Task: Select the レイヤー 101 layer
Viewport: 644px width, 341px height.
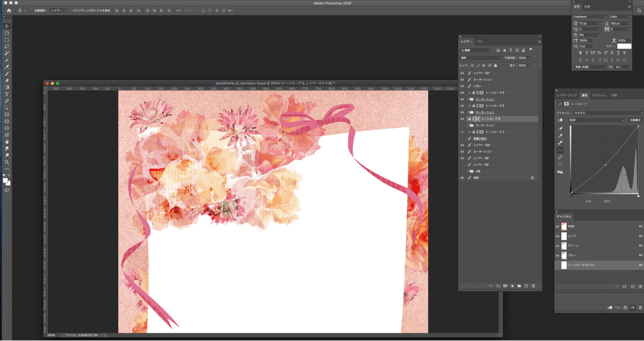Action: pos(482,73)
